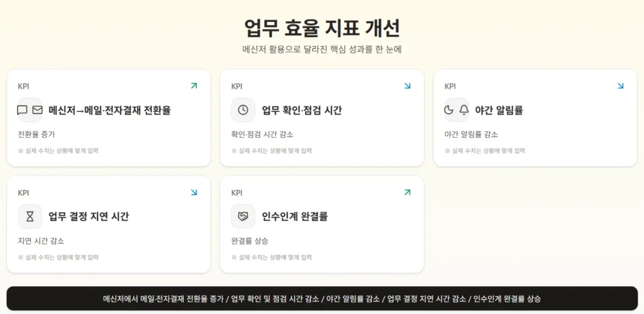Click the handshake icon for 인수인계 완결률
The height and width of the screenshot is (314, 644).
click(x=243, y=216)
